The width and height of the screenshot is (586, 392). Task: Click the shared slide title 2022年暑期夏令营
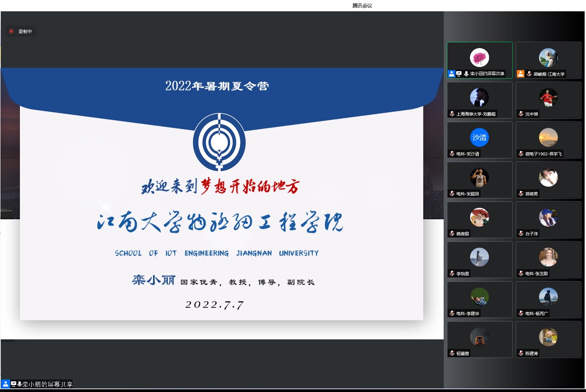click(x=217, y=86)
